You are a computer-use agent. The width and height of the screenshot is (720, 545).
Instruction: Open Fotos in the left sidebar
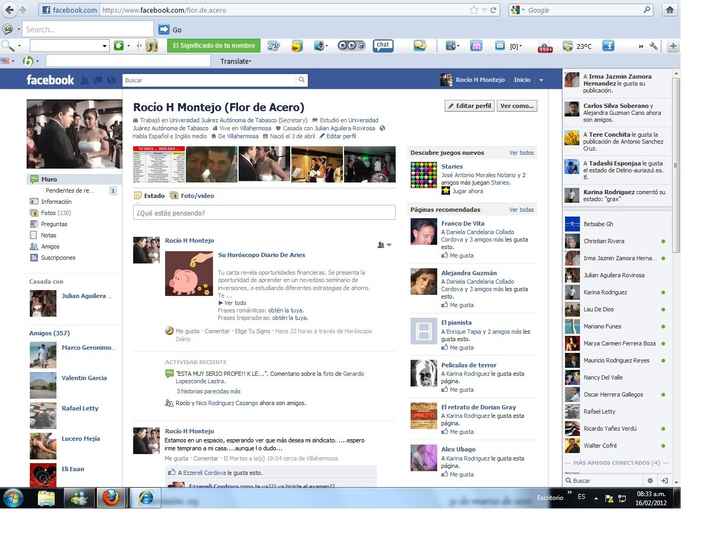pyautogui.click(x=51, y=213)
